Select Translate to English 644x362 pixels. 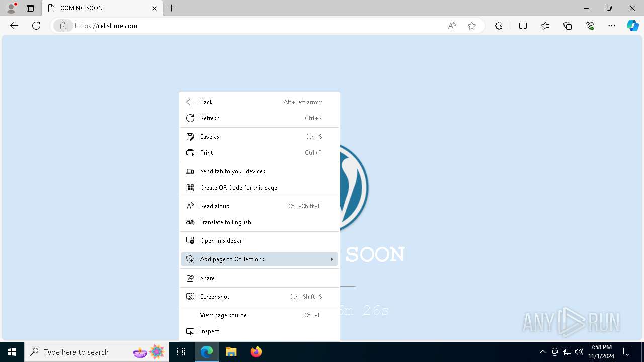click(x=260, y=222)
